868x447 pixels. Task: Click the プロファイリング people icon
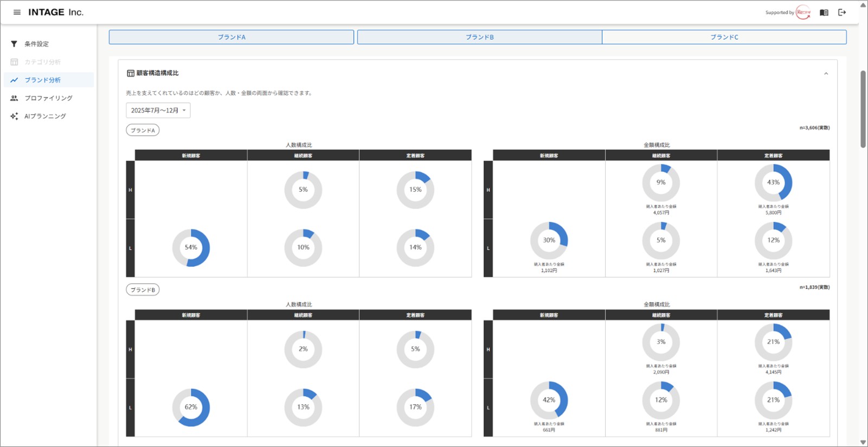[x=14, y=98]
